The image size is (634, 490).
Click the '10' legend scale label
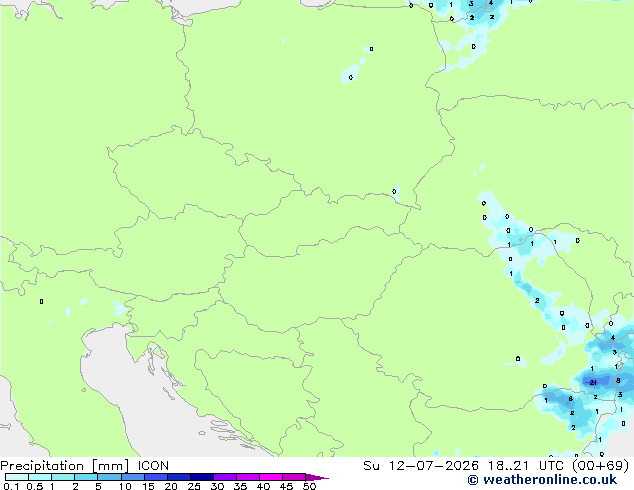click(125, 486)
